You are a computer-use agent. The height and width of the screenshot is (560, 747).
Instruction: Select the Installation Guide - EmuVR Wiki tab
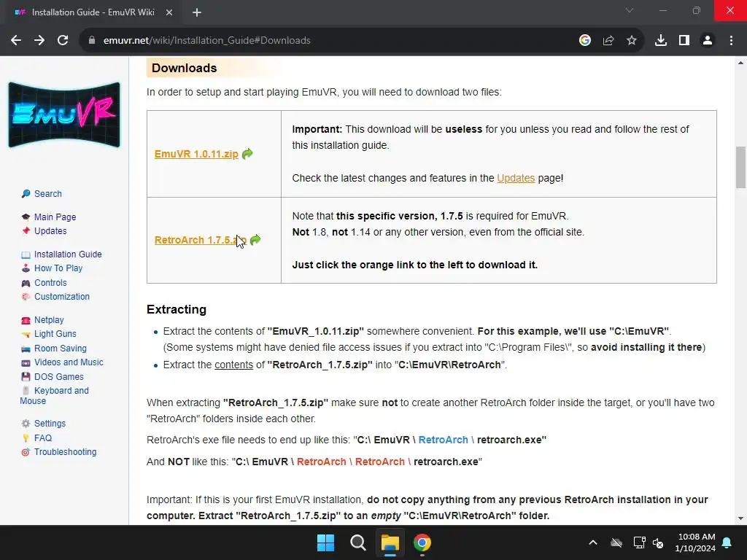[x=93, y=12]
